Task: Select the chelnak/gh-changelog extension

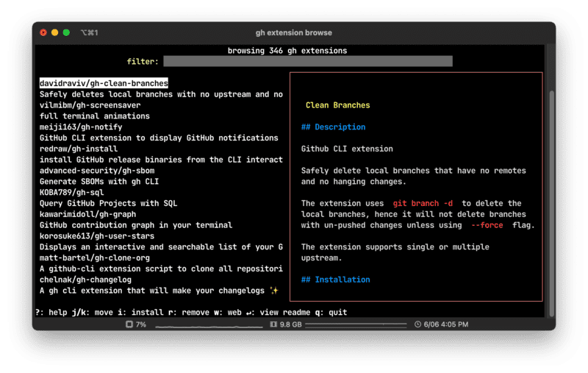Action: [85, 280]
